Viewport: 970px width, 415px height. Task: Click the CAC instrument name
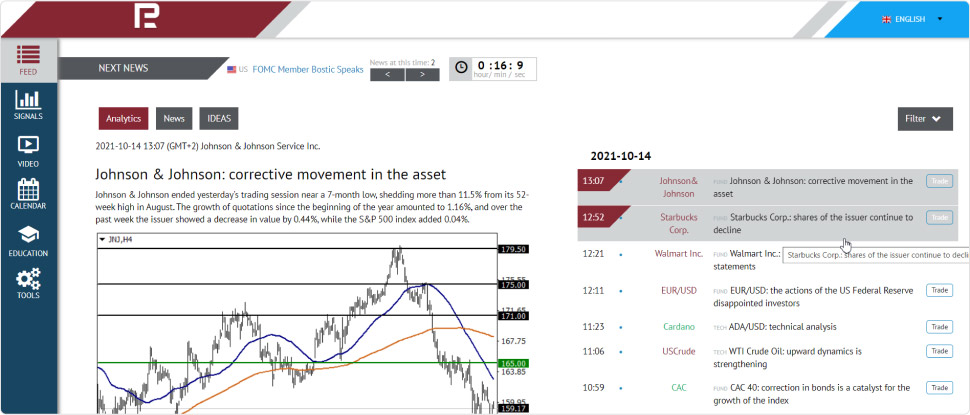[679, 388]
